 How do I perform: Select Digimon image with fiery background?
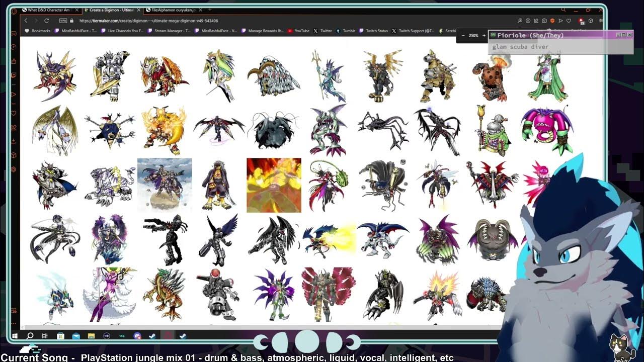pos(274,185)
